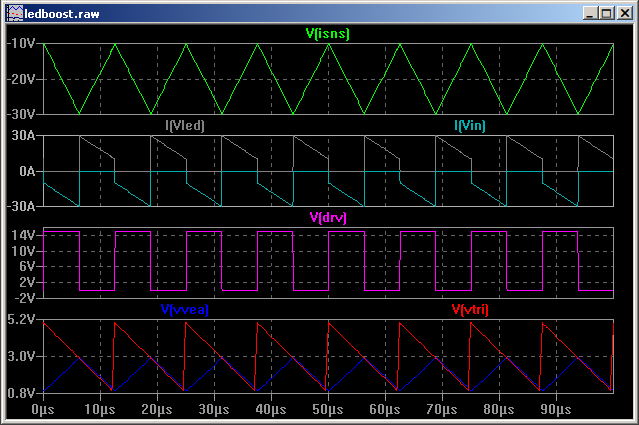Minimize the ledboost.raw waveform window
Image resolution: width=639 pixels, height=425 pixels.
click(591, 12)
